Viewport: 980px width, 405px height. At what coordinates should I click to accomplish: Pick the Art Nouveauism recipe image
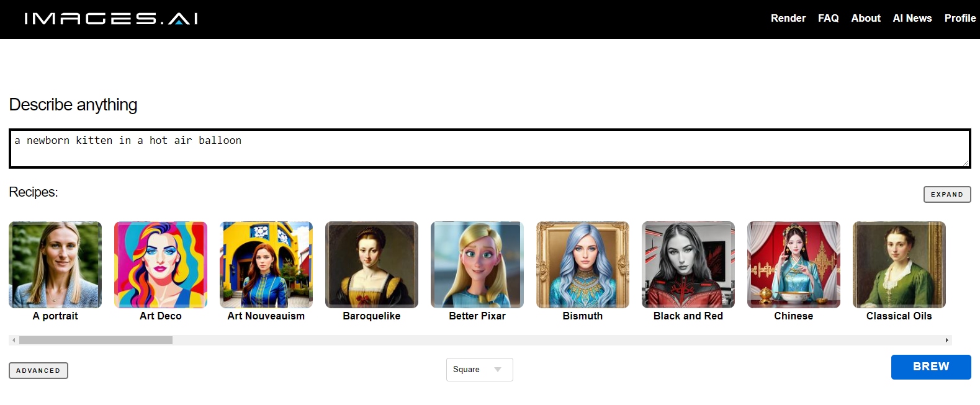pos(266,265)
